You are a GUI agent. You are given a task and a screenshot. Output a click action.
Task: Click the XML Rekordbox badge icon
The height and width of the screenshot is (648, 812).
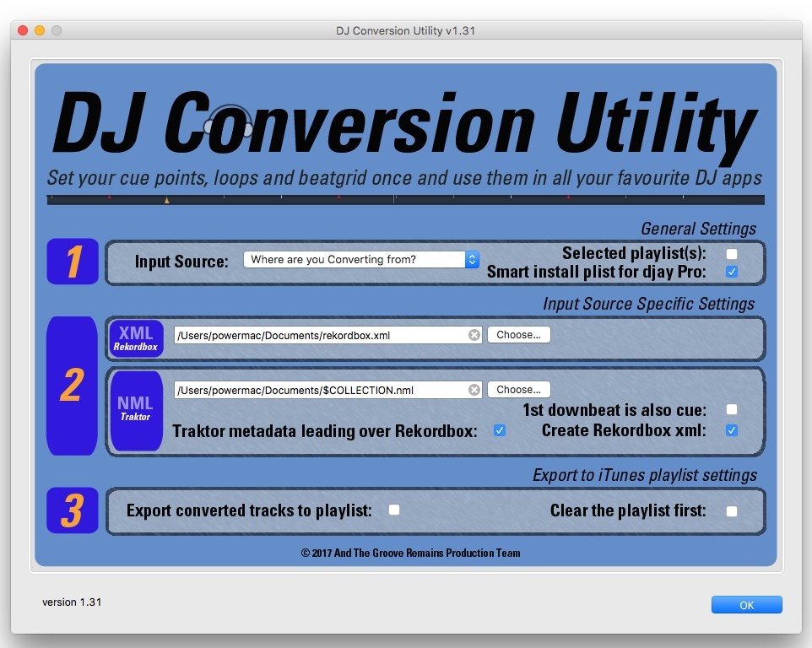[137, 338]
